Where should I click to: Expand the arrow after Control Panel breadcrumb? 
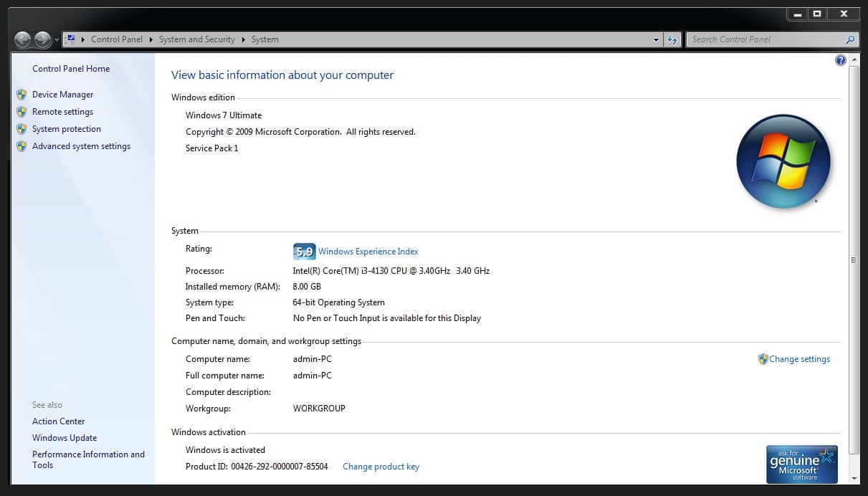[151, 39]
